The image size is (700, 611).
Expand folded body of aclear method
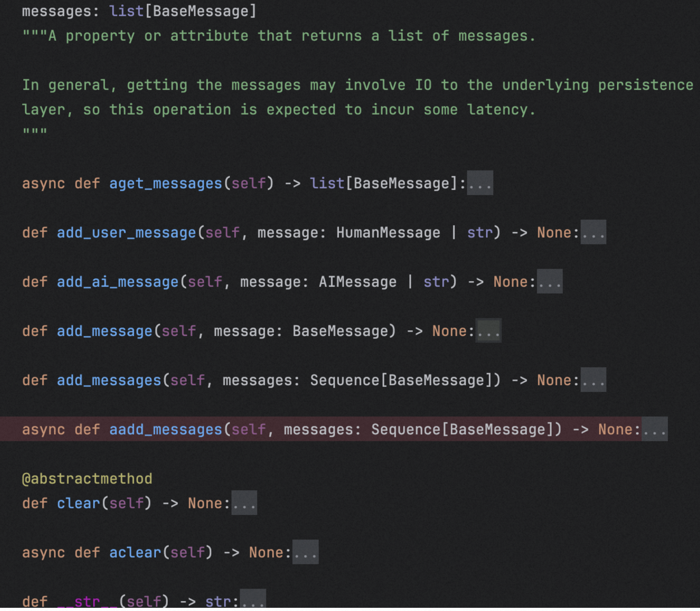point(305,552)
